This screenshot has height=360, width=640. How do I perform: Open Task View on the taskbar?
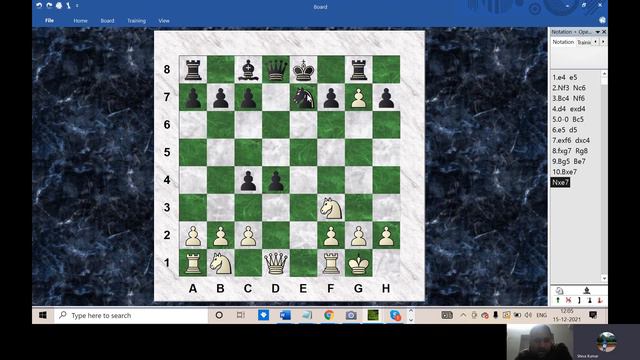(x=241, y=315)
